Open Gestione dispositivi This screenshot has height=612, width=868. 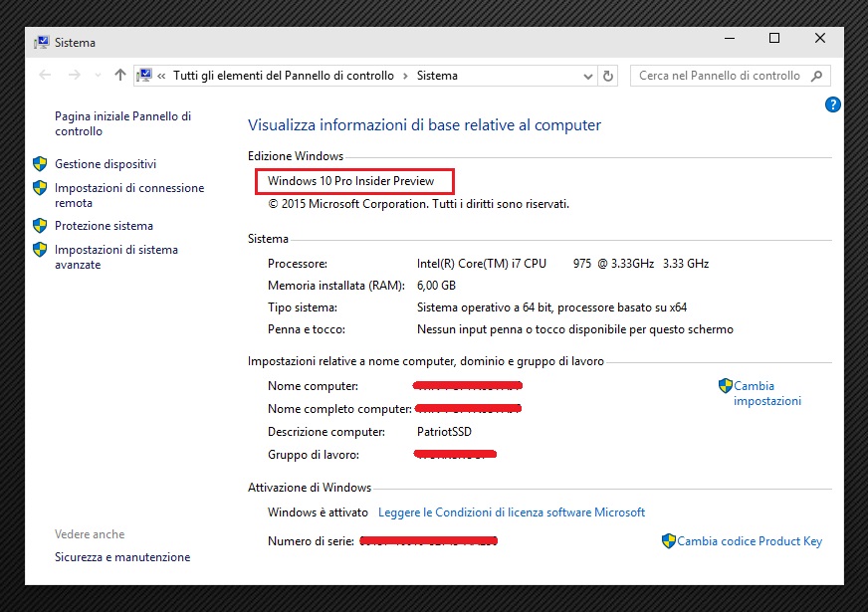(106, 164)
